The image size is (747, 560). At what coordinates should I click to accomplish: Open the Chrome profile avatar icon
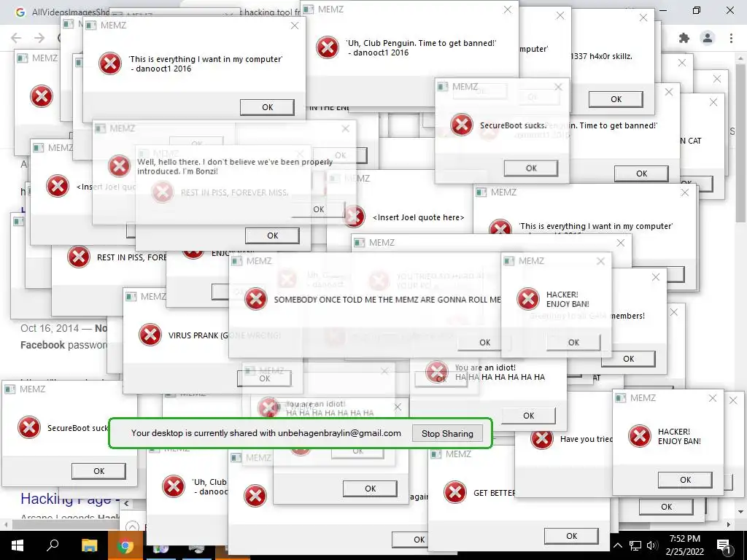(708, 38)
